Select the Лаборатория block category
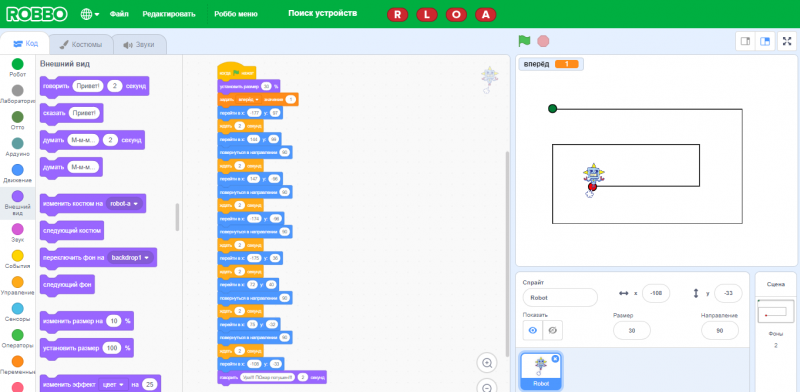The image size is (800, 392). (17, 94)
